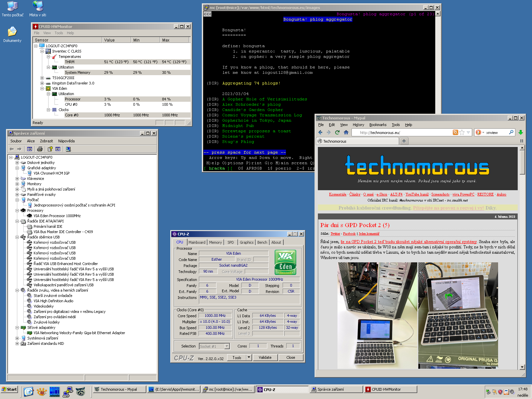Viewport: 532px width, 399px height.
Task: Collapse the Procesory tree node
Action: point(17,210)
